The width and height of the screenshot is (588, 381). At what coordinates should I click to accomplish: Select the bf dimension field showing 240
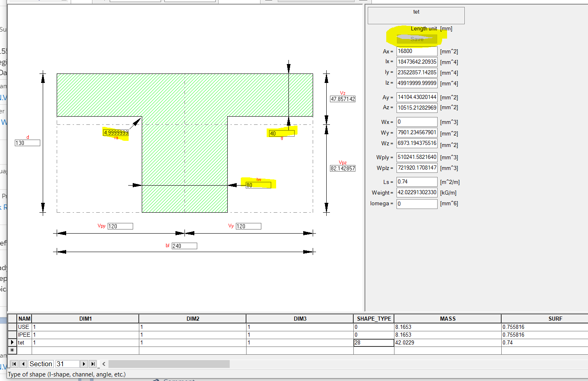[184, 246]
